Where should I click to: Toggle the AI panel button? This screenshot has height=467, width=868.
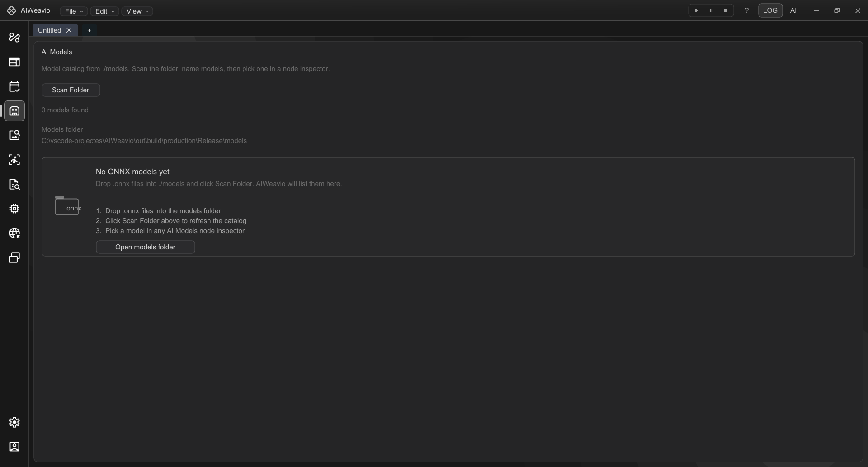point(793,10)
